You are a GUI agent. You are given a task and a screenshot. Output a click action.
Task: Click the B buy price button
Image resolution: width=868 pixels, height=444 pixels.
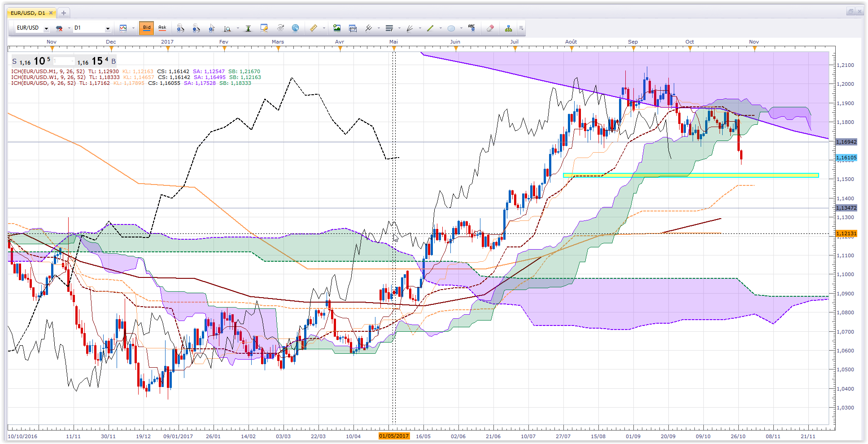(97, 61)
